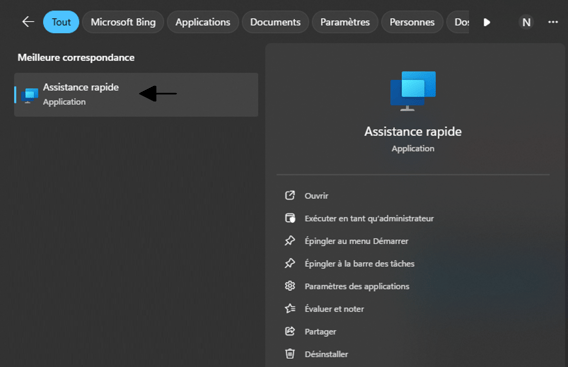Switch to the Microsoft Bing tab
Viewport: 568px width, 367px height.
[123, 22]
